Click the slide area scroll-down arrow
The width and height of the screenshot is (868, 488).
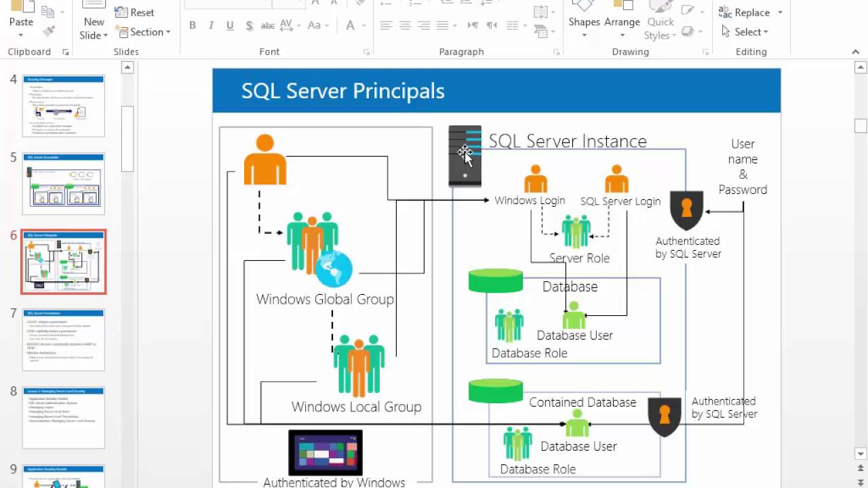point(861,454)
